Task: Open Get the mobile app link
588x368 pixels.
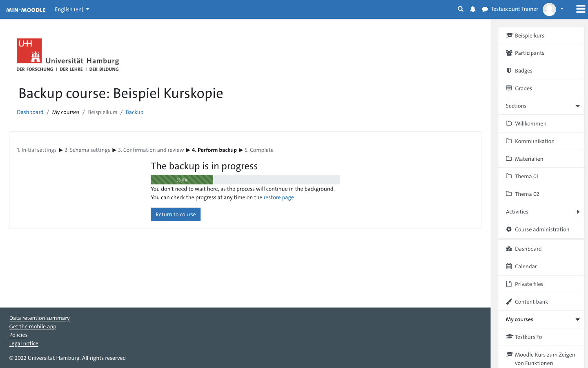Action: point(33,326)
